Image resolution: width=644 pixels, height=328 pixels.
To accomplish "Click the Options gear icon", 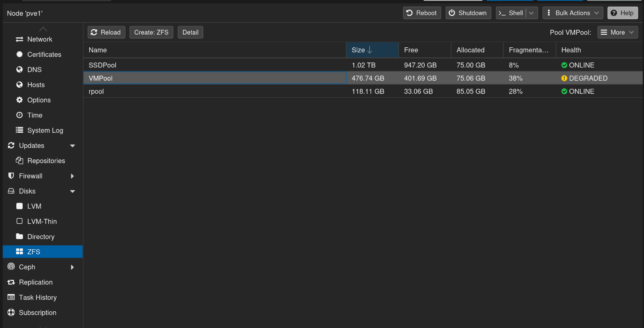I will (19, 100).
